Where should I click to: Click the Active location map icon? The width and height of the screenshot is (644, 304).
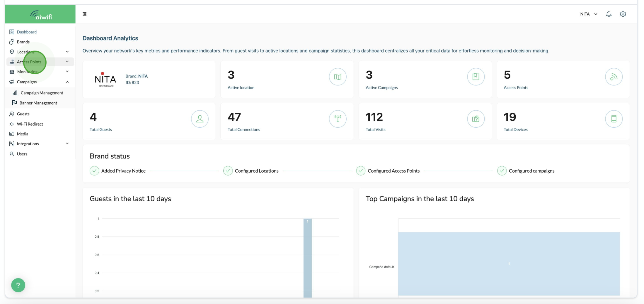click(338, 77)
